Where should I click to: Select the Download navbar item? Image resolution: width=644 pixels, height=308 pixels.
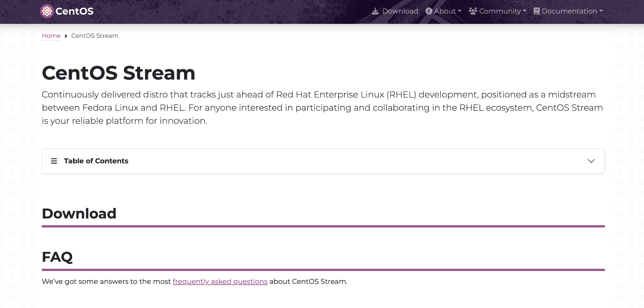point(400,11)
